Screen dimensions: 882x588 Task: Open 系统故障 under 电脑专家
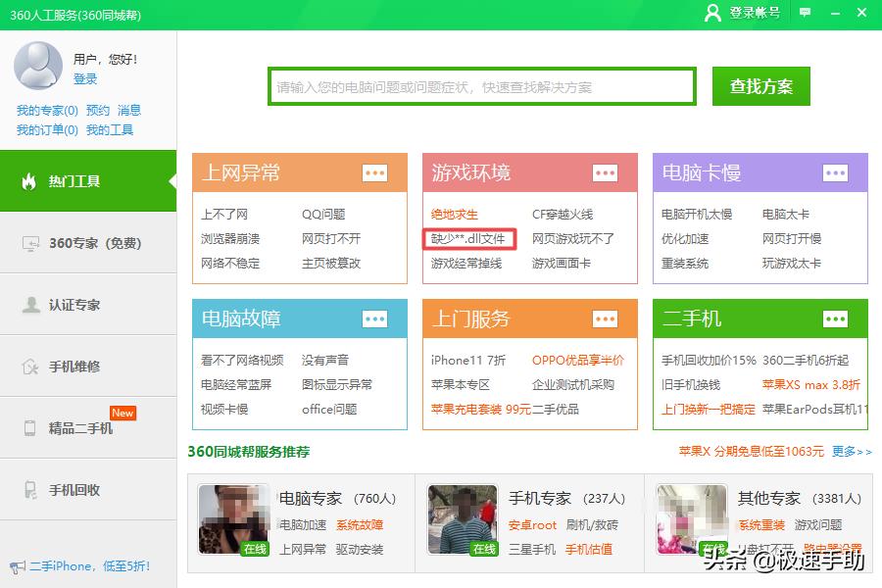(360, 525)
